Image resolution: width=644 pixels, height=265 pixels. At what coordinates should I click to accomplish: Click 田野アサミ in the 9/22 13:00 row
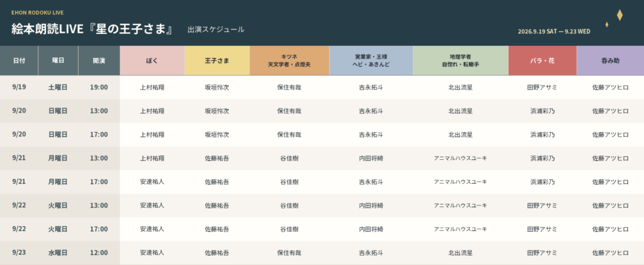coord(543,205)
